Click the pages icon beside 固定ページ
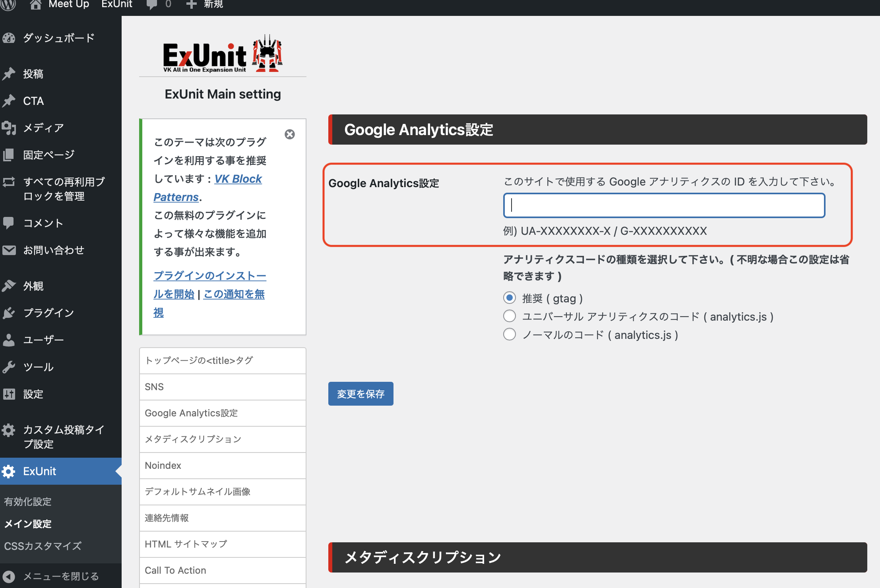This screenshot has height=588, width=880. 9,155
